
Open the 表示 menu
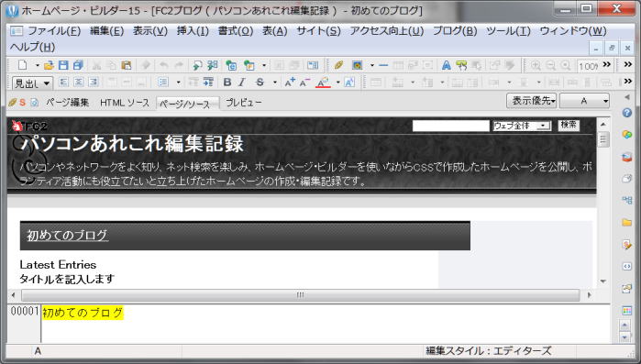point(150,31)
